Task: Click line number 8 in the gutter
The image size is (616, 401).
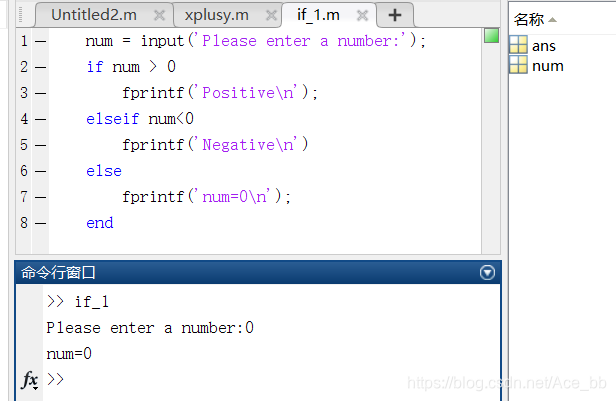Action: (x=24, y=223)
